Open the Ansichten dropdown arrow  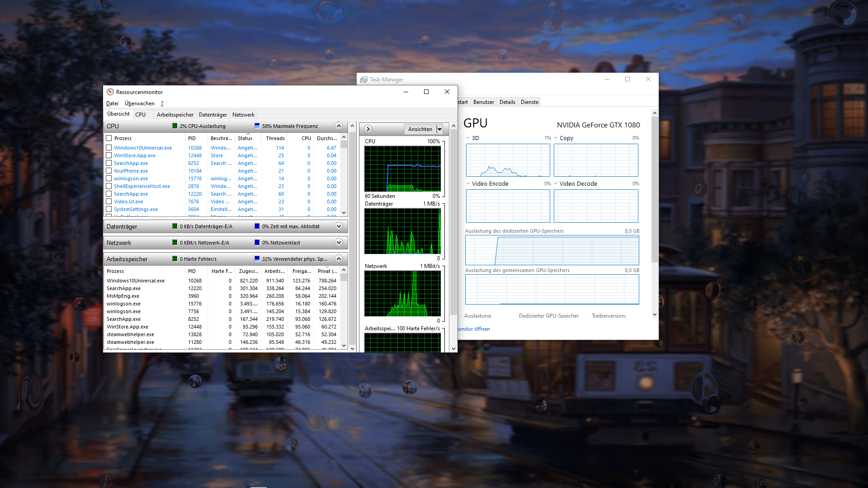click(439, 129)
